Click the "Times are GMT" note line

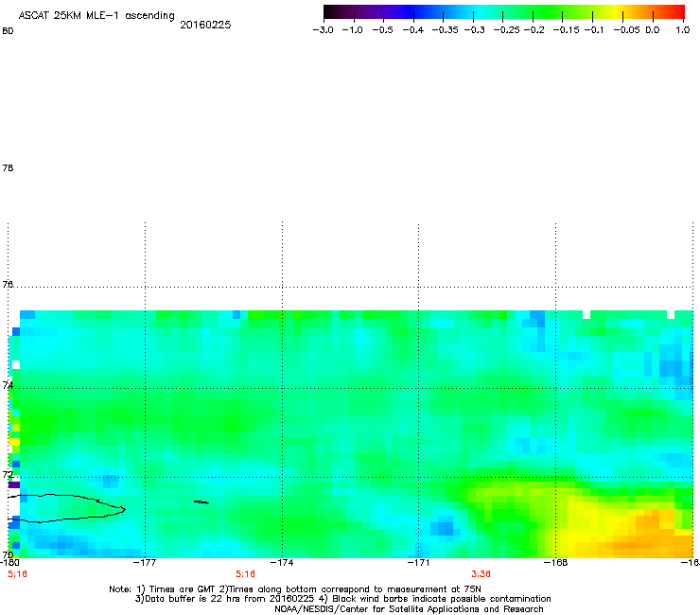tap(295, 589)
